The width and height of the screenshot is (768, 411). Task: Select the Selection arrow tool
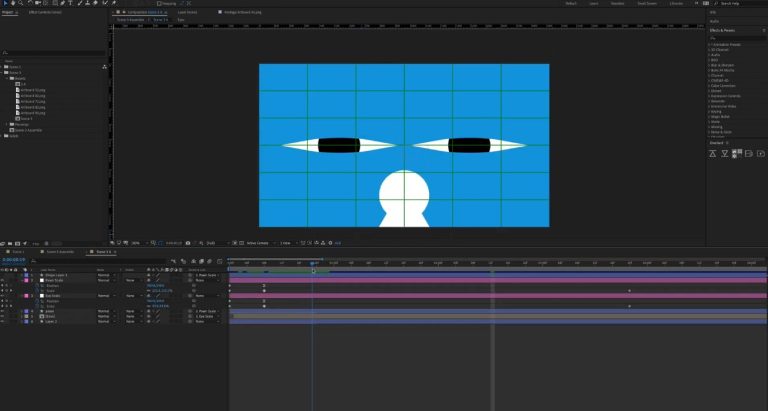5,3
